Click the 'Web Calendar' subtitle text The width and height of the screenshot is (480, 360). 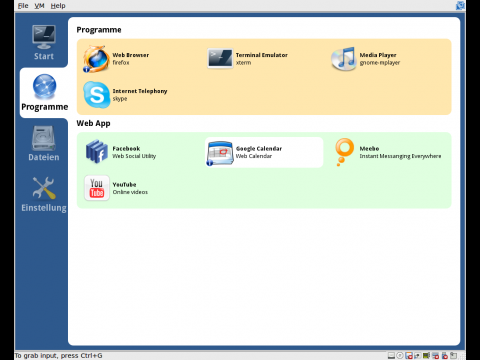[254, 156]
